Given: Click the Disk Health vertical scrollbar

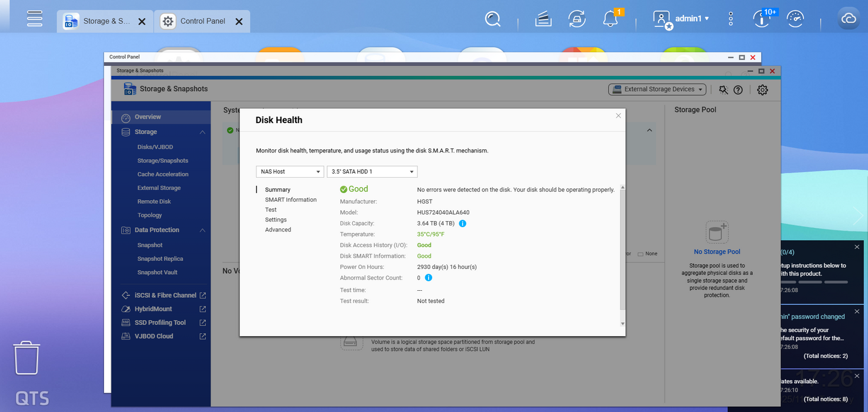Looking at the screenshot, I should click(x=623, y=247).
